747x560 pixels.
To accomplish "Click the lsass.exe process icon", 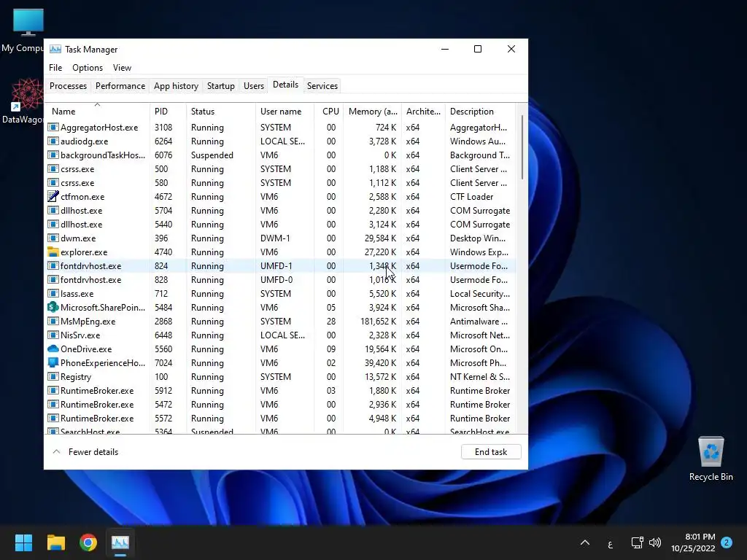I will click(53, 293).
